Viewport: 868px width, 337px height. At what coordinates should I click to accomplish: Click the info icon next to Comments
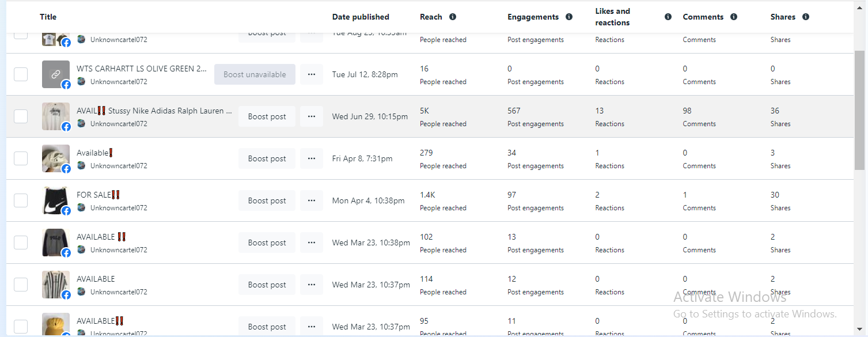pos(734,17)
